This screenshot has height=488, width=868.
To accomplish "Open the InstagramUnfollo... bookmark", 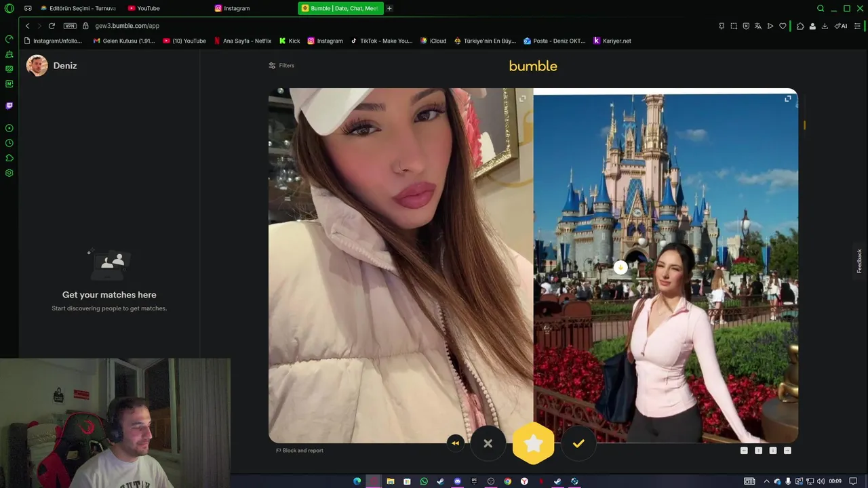I will [x=53, y=41].
